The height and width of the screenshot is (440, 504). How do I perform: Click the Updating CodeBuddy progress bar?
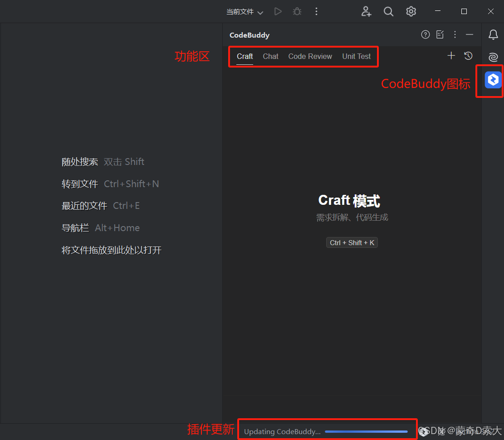(x=366, y=431)
